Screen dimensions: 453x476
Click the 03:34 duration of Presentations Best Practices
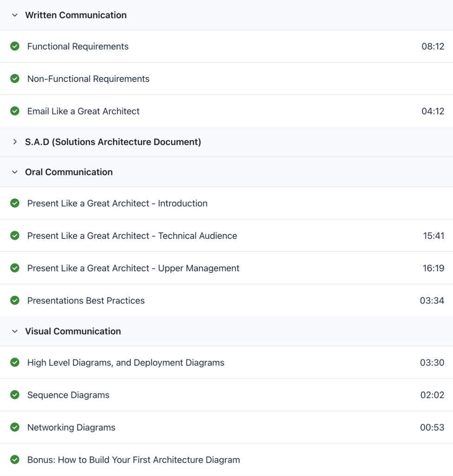[432, 301]
